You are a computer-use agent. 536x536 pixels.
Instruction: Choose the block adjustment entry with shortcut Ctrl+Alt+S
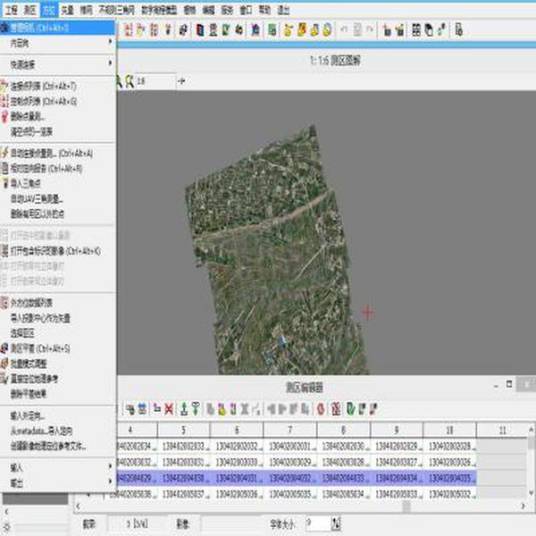tap(57, 349)
